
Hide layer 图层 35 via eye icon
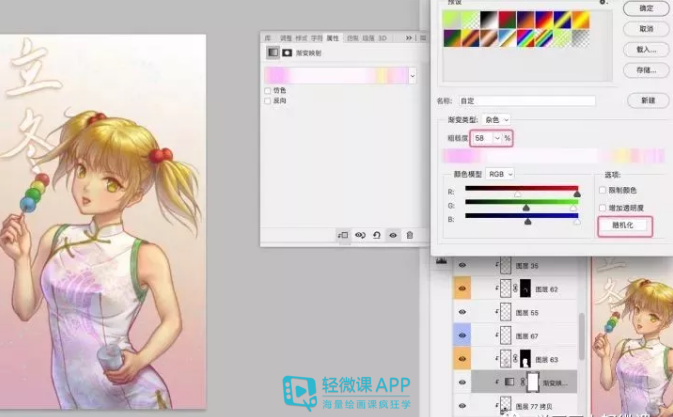[x=462, y=265]
